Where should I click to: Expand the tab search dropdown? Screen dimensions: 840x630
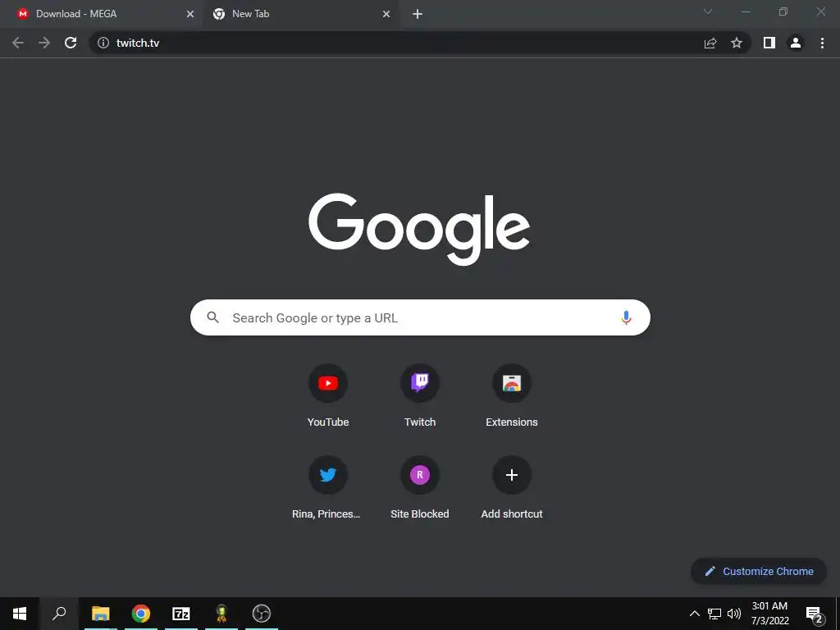tap(708, 11)
